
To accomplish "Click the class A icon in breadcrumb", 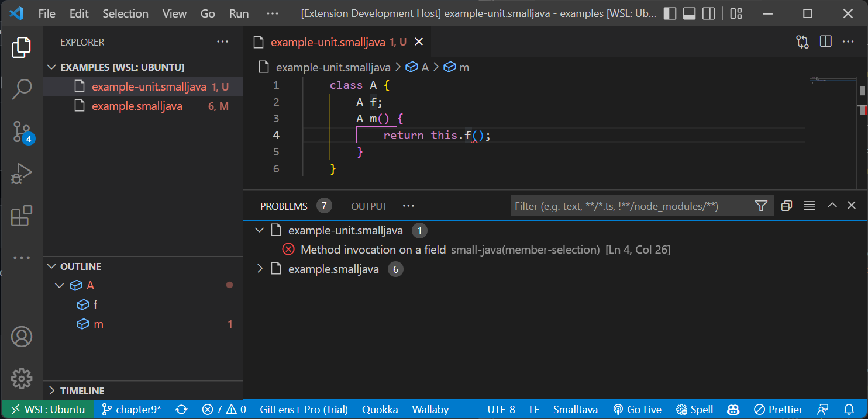I will click(411, 67).
